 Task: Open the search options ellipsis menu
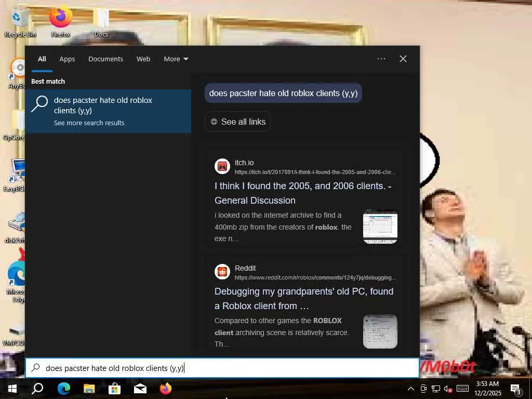(x=381, y=59)
